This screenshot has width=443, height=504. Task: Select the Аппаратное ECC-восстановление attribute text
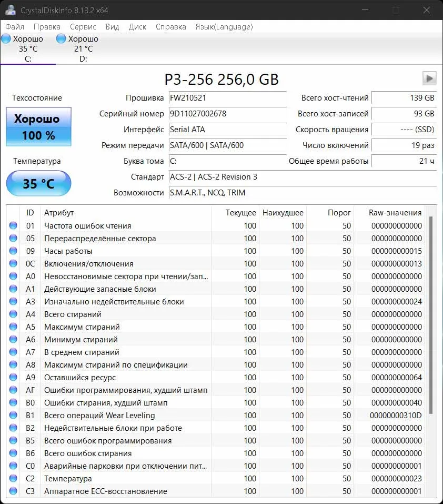(106, 491)
